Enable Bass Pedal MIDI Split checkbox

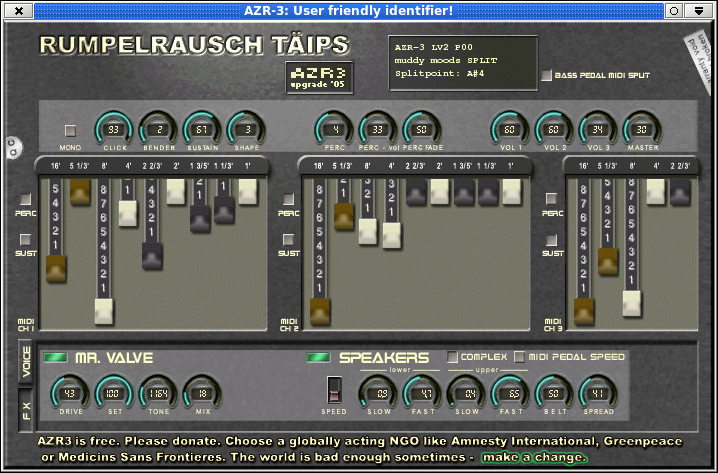[546, 75]
